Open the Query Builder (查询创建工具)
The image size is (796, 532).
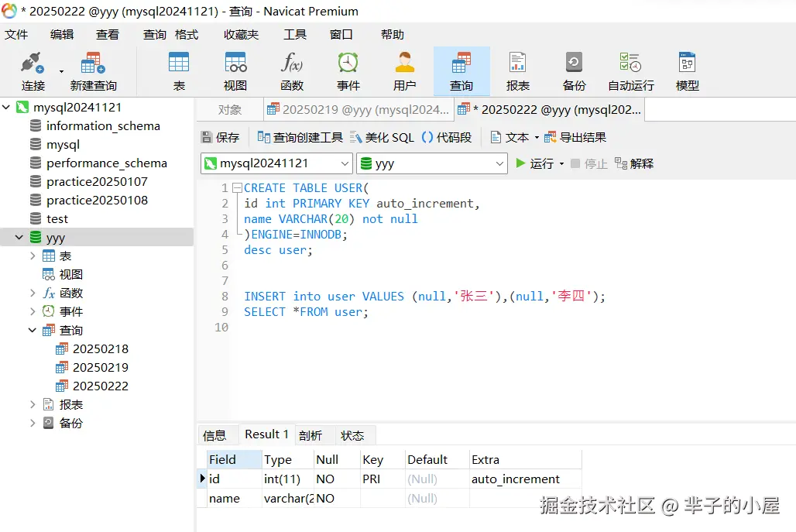pyautogui.click(x=300, y=137)
